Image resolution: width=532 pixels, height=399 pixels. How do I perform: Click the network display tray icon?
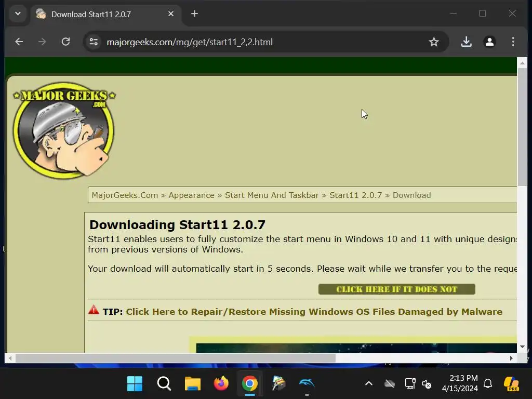pyautogui.click(x=410, y=384)
